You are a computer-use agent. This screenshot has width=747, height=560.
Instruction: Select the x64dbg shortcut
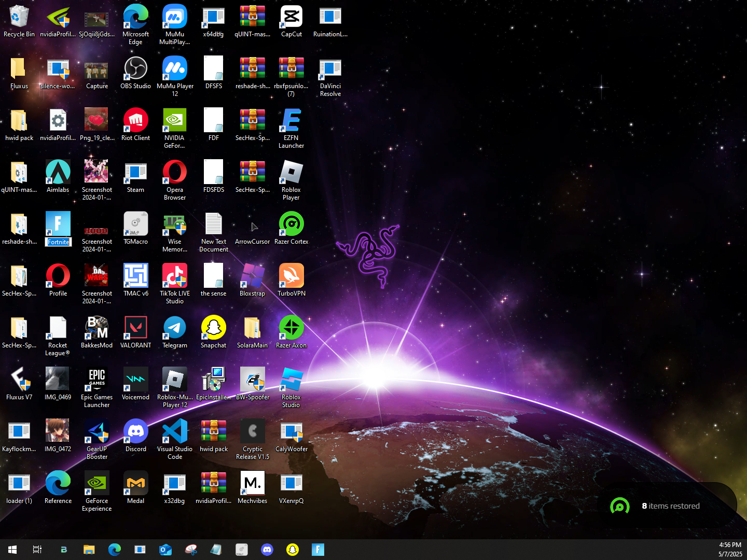pyautogui.click(x=214, y=22)
